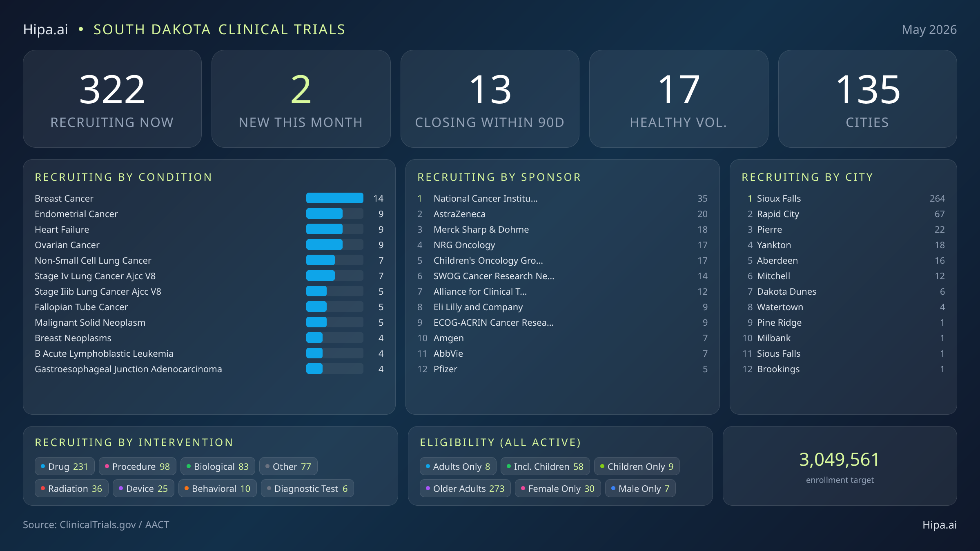Click the Heart Failure condition row

click(209, 229)
